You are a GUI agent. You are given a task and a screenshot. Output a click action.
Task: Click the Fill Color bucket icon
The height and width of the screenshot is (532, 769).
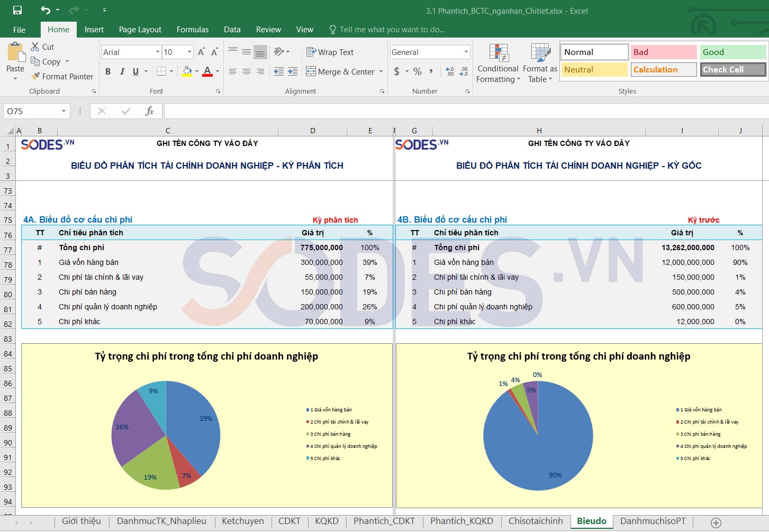tap(187, 71)
